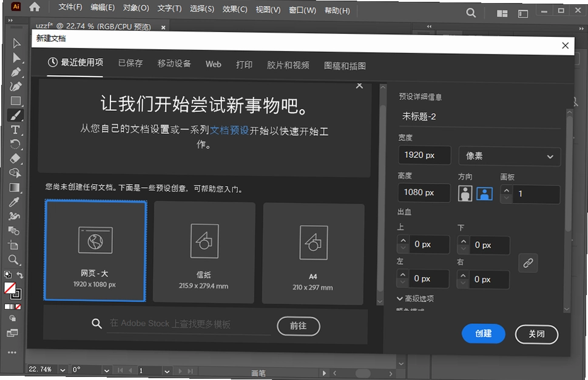Select the Type tool
This screenshot has width=588, height=380.
(x=15, y=130)
